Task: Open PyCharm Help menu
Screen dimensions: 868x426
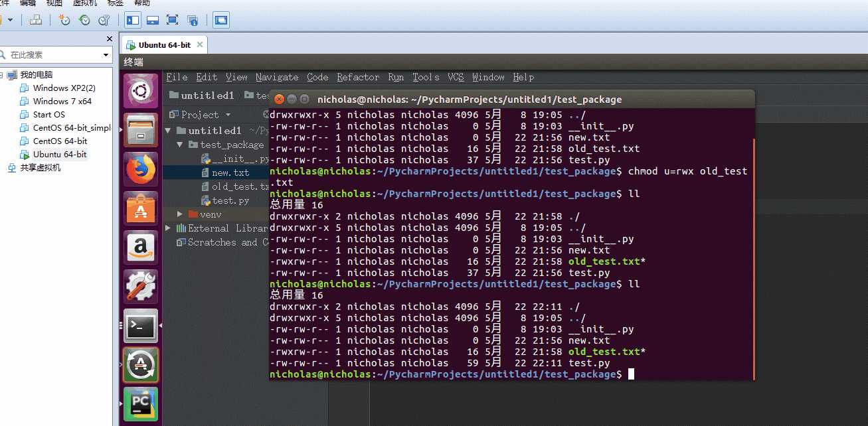Action: pos(523,77)
